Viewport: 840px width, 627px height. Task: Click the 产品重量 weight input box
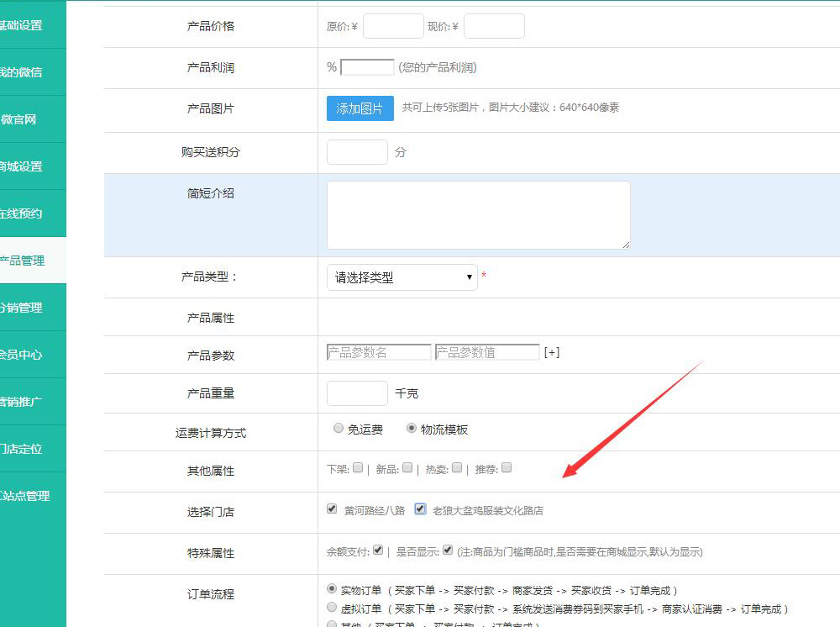click(x=357, y=393)
